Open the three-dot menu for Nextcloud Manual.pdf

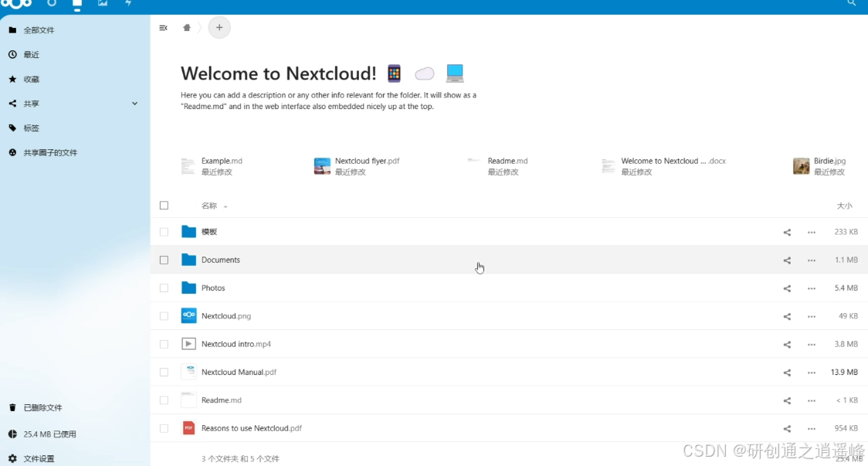click(x=812, y=372)
